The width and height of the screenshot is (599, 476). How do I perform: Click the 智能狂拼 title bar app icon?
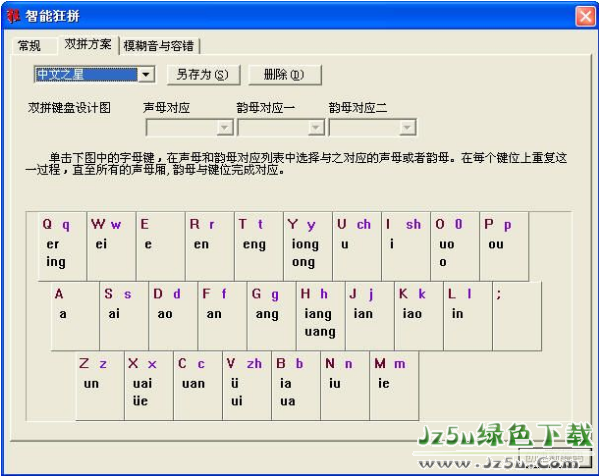pyautogui.click(x=13, y=16)
